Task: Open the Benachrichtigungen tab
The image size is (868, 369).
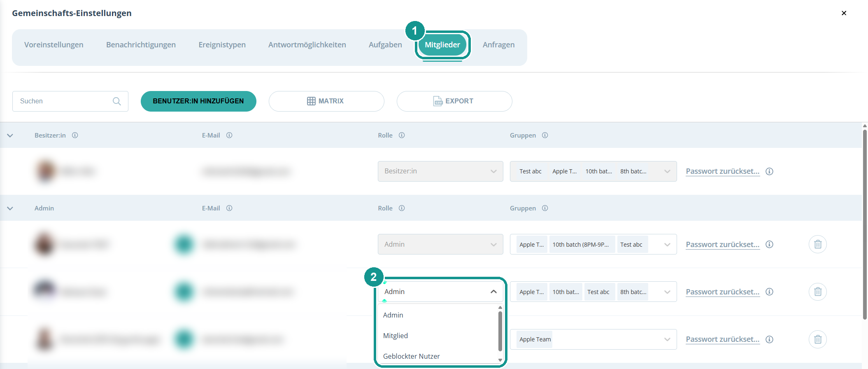Action: pyautogui.click(x=141, y=44)
